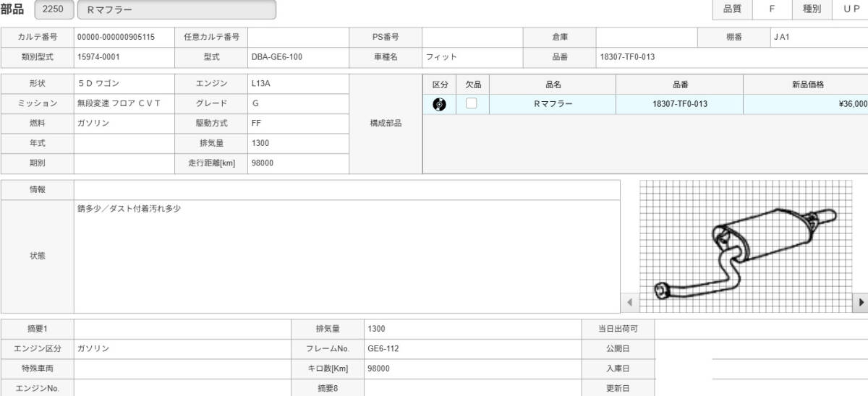Click the empty 公開日 field

[x=762, y=348]
